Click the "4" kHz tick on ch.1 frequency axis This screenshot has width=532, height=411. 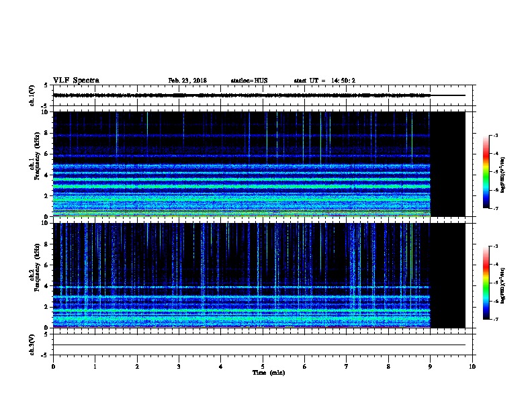[x=46, y=175]
